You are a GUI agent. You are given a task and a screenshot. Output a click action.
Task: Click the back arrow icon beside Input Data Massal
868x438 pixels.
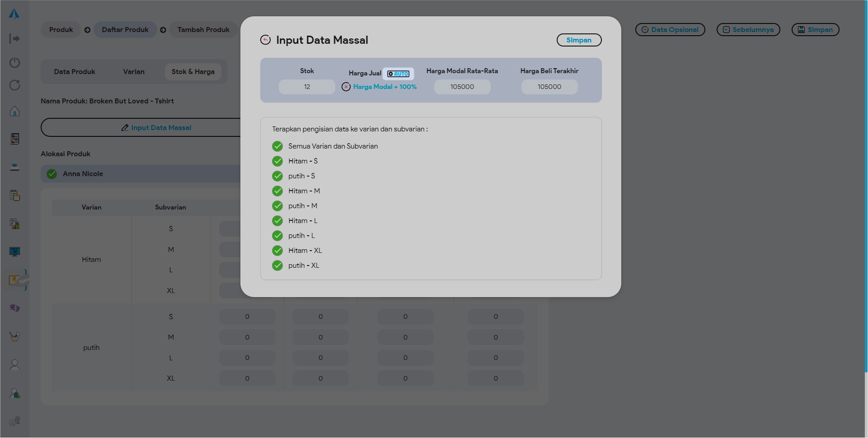click(x=265, y=40)
